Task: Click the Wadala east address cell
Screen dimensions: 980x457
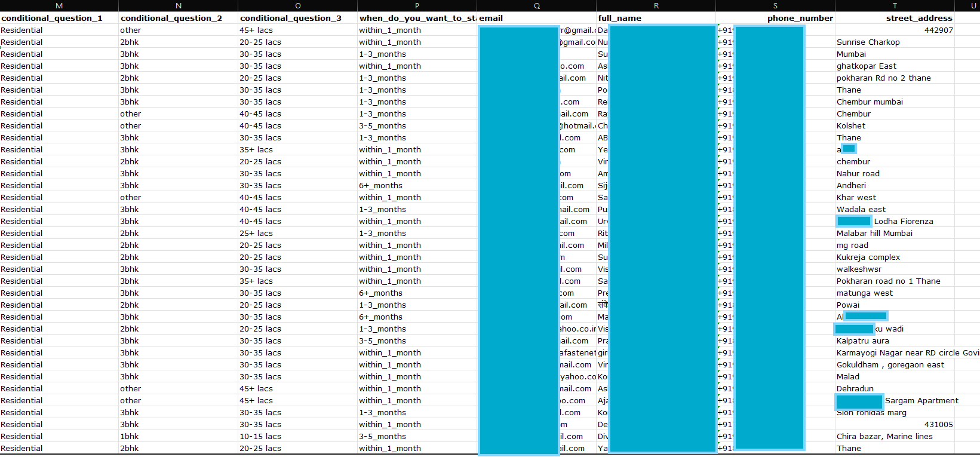Action: click(895, 209)
